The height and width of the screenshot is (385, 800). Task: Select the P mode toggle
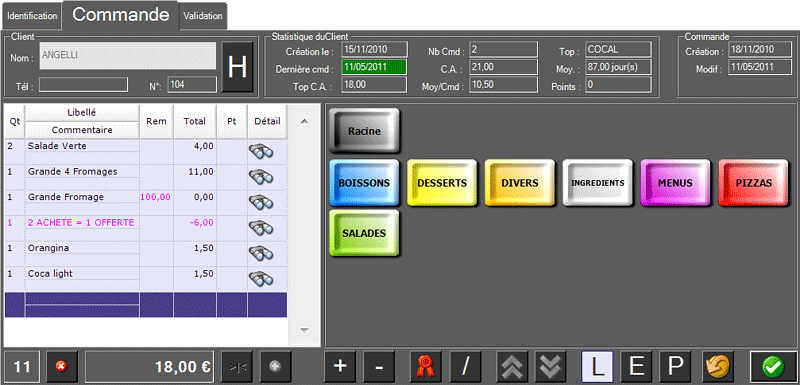pyautogui.click(x=675, y=366)
